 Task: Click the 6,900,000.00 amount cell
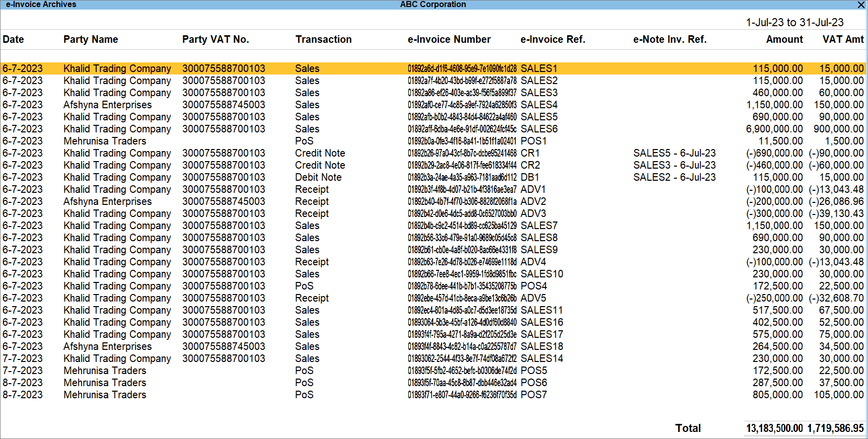click(774, 129)
